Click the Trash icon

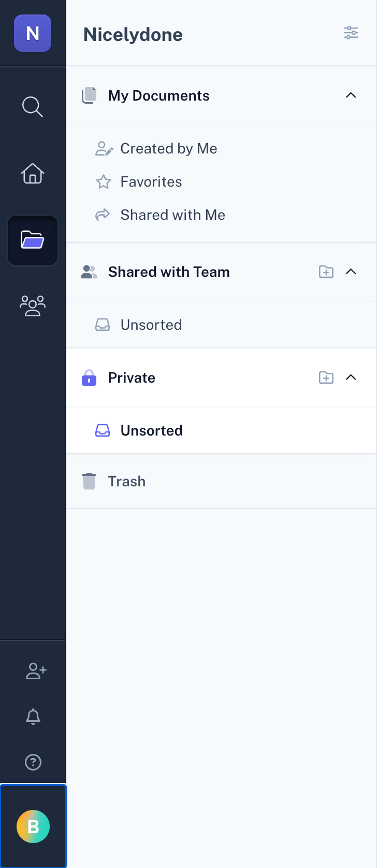[x=89, y=481]
